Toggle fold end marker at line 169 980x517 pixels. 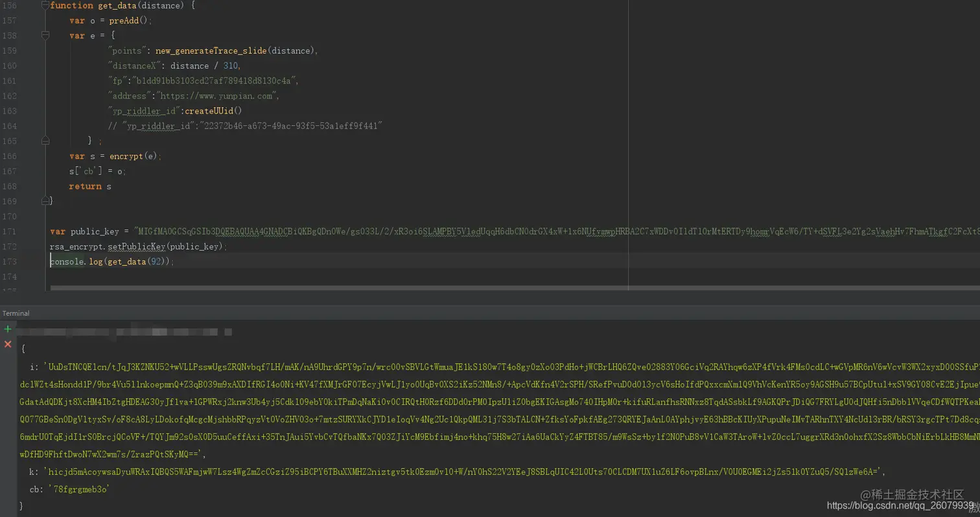click(45, 200)
